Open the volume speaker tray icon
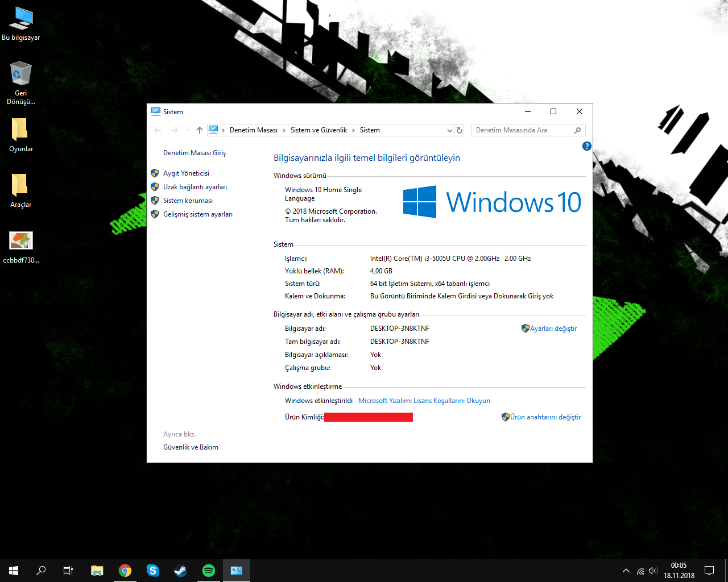728x582 pixels. point(653,571)
